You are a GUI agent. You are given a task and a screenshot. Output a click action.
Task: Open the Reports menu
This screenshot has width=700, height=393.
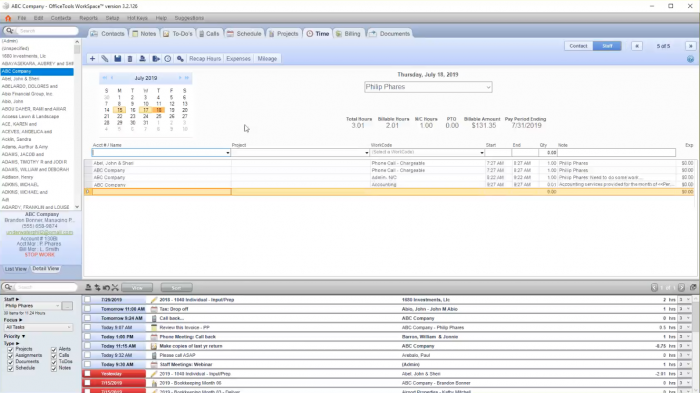88,18
